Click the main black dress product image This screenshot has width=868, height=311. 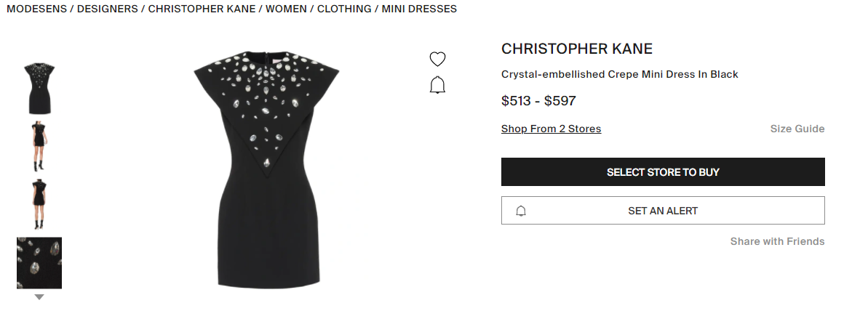(x=267, y=169)
